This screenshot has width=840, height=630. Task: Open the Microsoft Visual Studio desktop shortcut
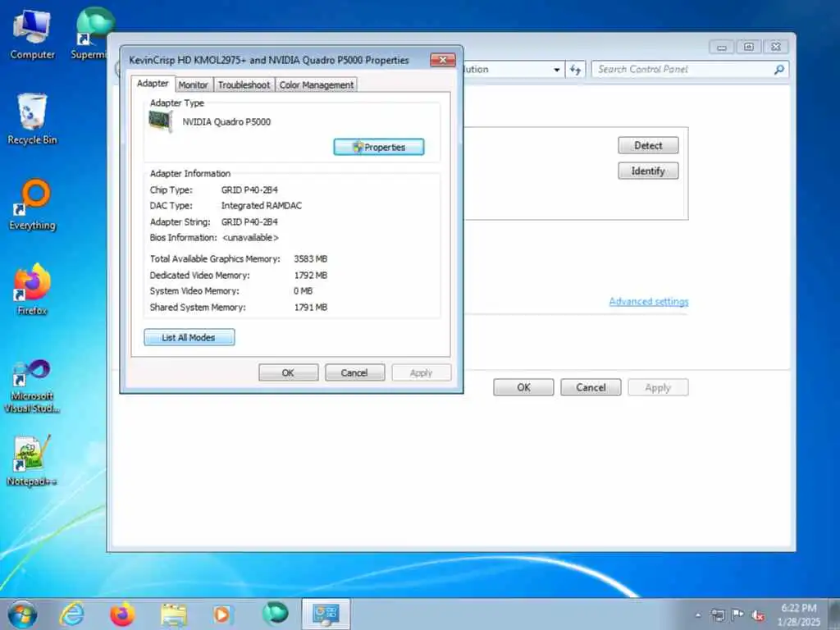(x=32, y=386)
